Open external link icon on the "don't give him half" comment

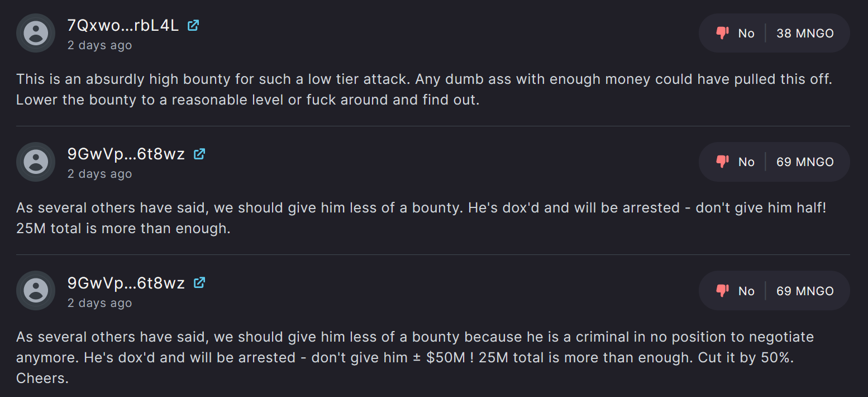tap(199, 154)
